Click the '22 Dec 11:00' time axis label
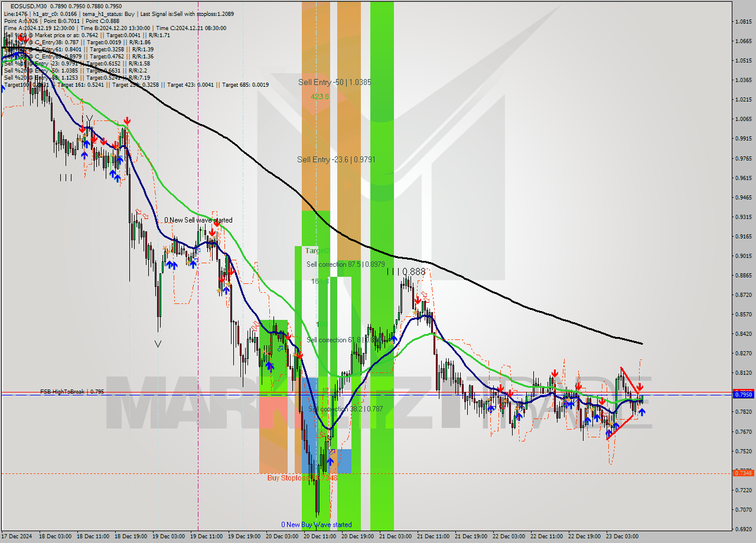The width and height of the screenshot is (756, 543). click(x=546, y=537)
